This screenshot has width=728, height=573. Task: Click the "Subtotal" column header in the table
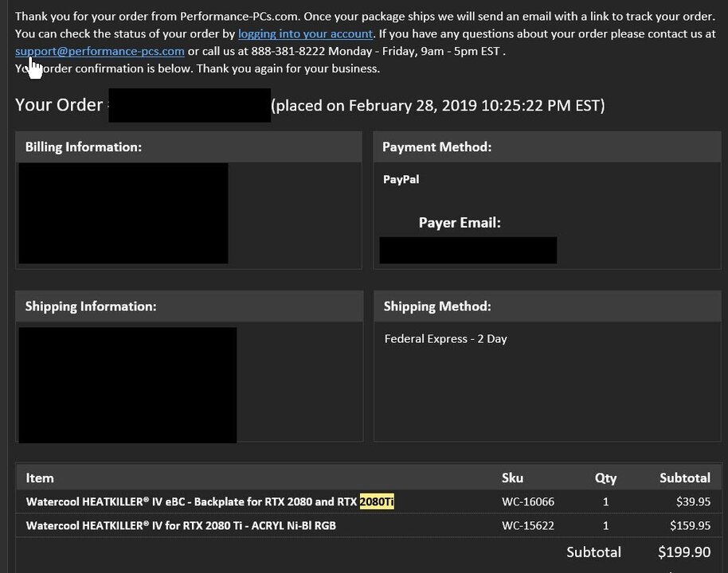click(x=684, y=478)
